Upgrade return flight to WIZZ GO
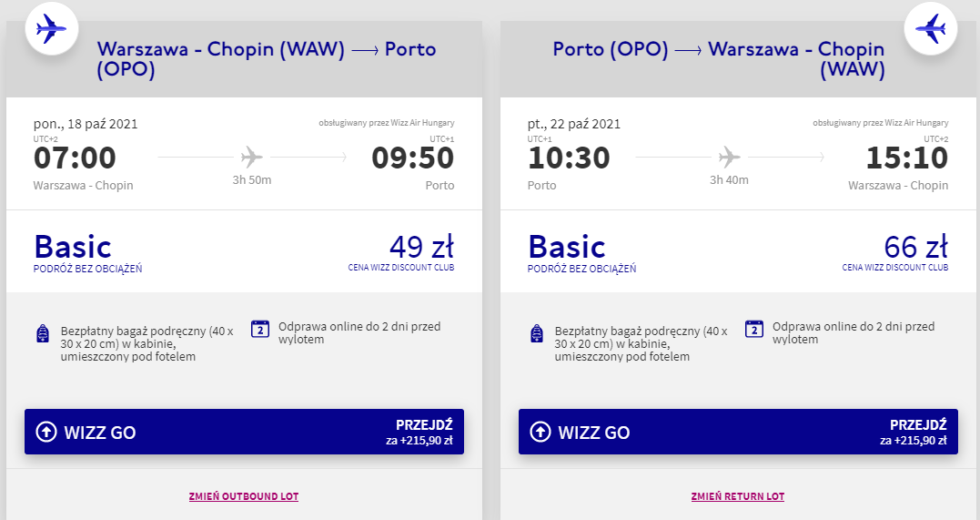This screenshot has width=980, height=520. point(738,432)
